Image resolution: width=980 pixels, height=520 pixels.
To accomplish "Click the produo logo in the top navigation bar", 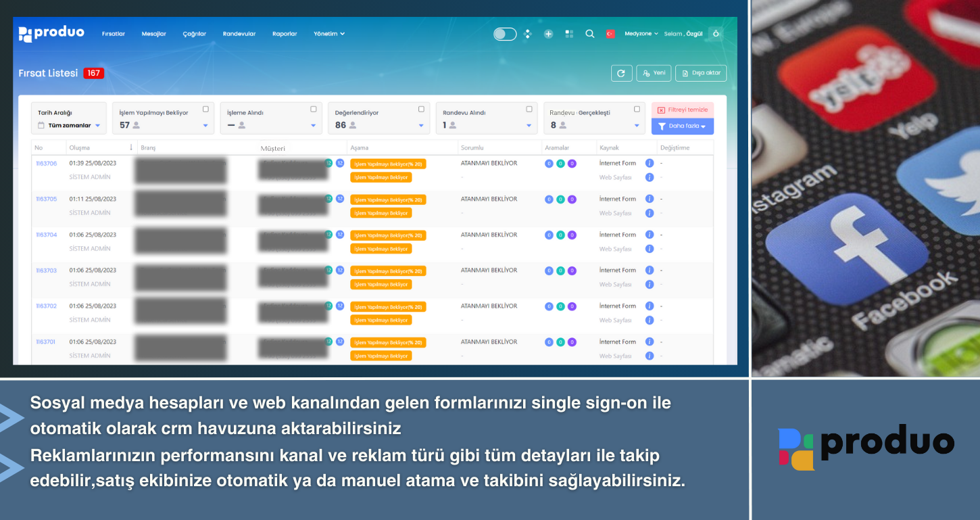I will 51,33.
